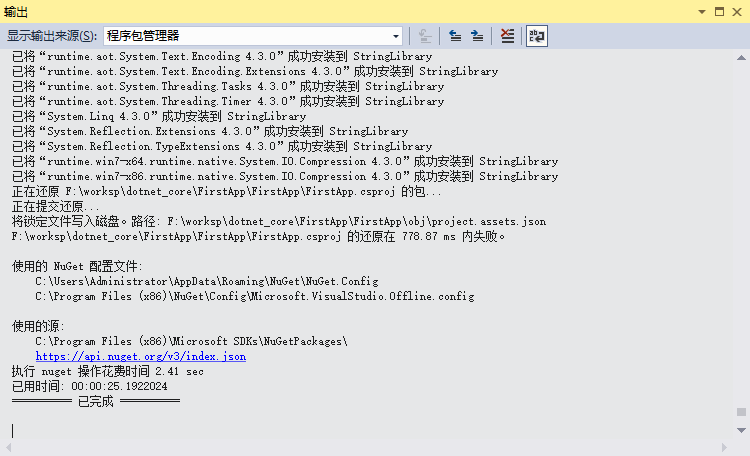Viewport: 750px width, 456px height.
Task: Pin or auto-hide the 输出 panel
Action: (719, 10)
